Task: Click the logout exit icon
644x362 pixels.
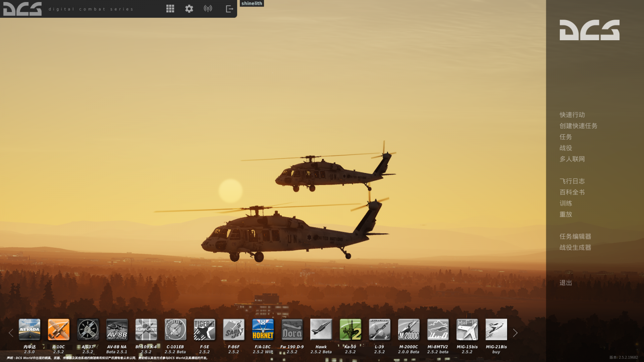Action: click(x=229, y=9)
